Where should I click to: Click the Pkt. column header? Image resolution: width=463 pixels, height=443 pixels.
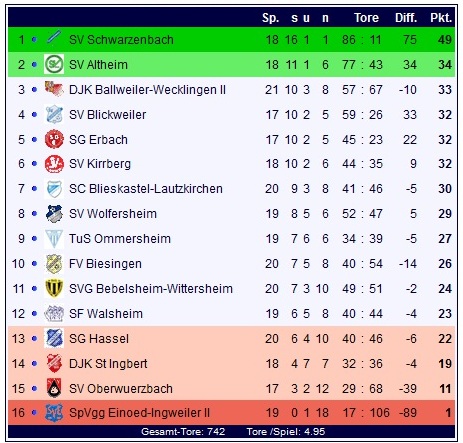[x=441, y=18]
